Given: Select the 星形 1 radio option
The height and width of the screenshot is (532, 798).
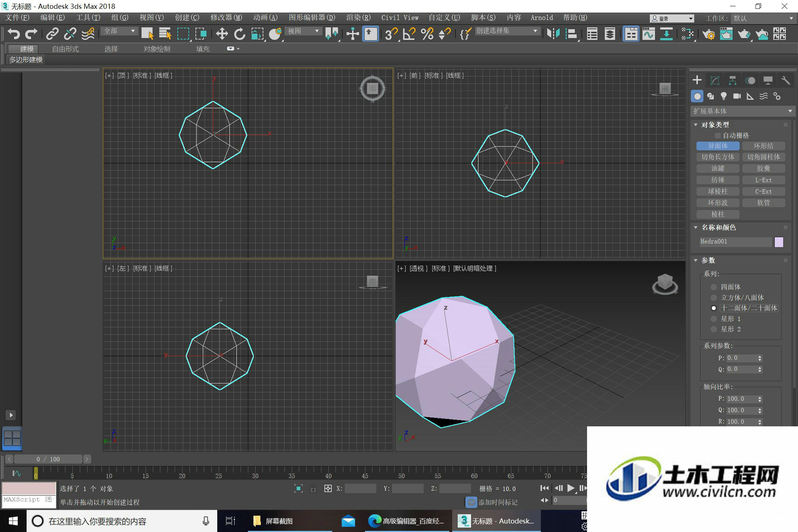Looking at the screenshot, I should point(714,319).
